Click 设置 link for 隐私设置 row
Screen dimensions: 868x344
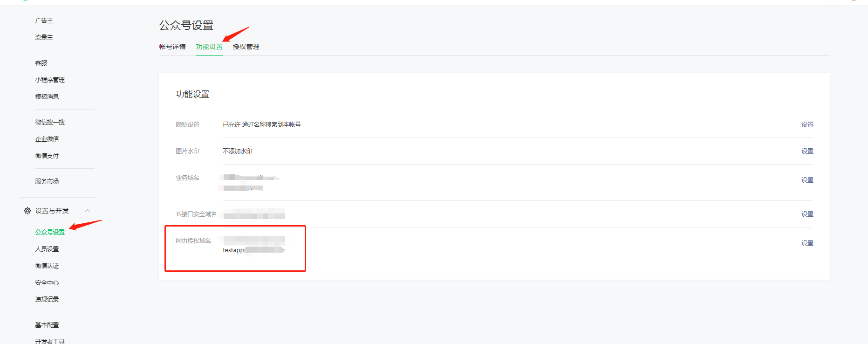tap(807, 124)
